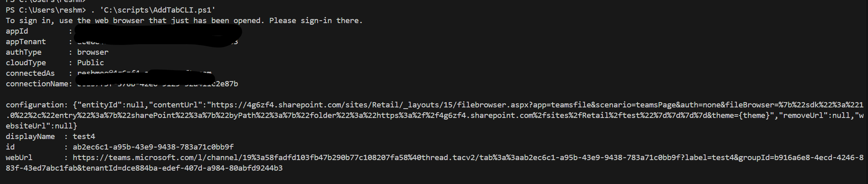Viewport: 868px width, 184px height.
Task: Click the sign-in instruction message line
Action: 184,21
